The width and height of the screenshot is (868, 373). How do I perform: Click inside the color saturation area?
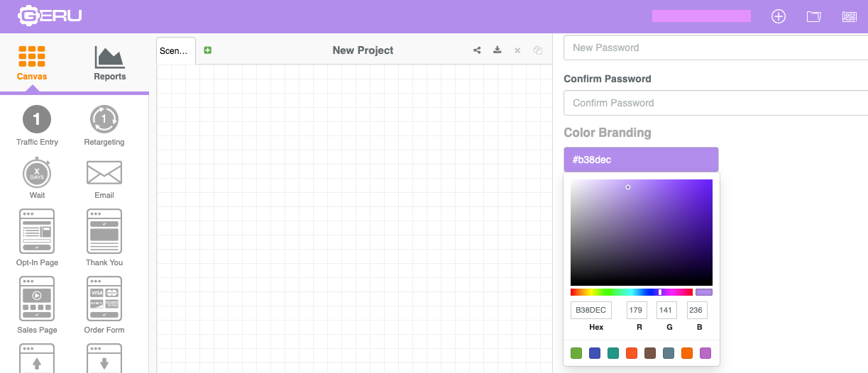(642, 233)
